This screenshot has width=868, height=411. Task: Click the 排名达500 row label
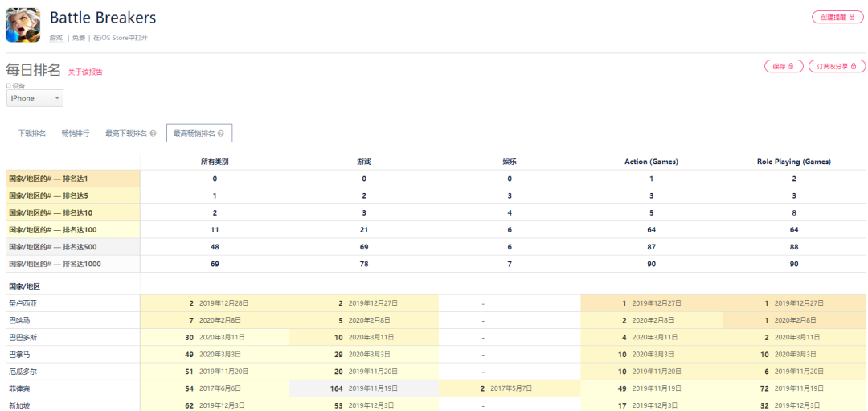pyautogui.click(x=73, y=247)
